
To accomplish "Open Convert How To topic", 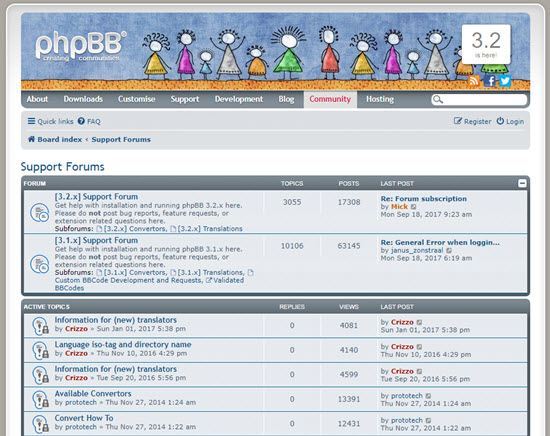I will point(84,418).
